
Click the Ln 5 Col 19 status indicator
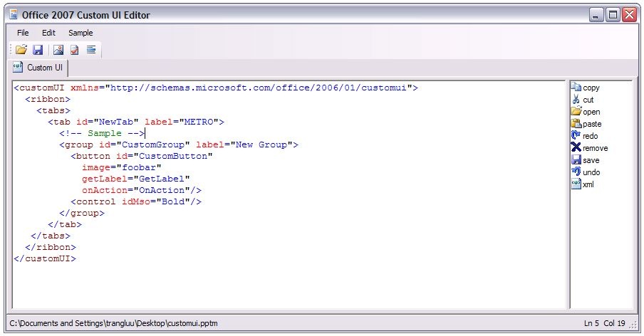(605, 323)
